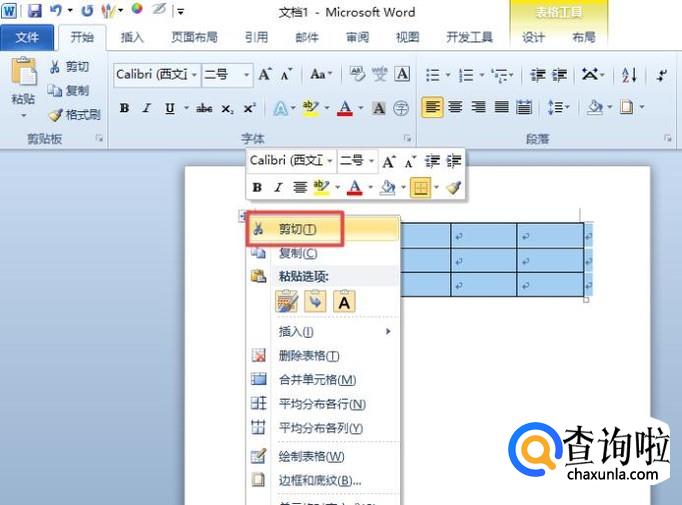Switch to Review (审阅) tab
Viewport: 682px width, 505px height.
point(358,37)
